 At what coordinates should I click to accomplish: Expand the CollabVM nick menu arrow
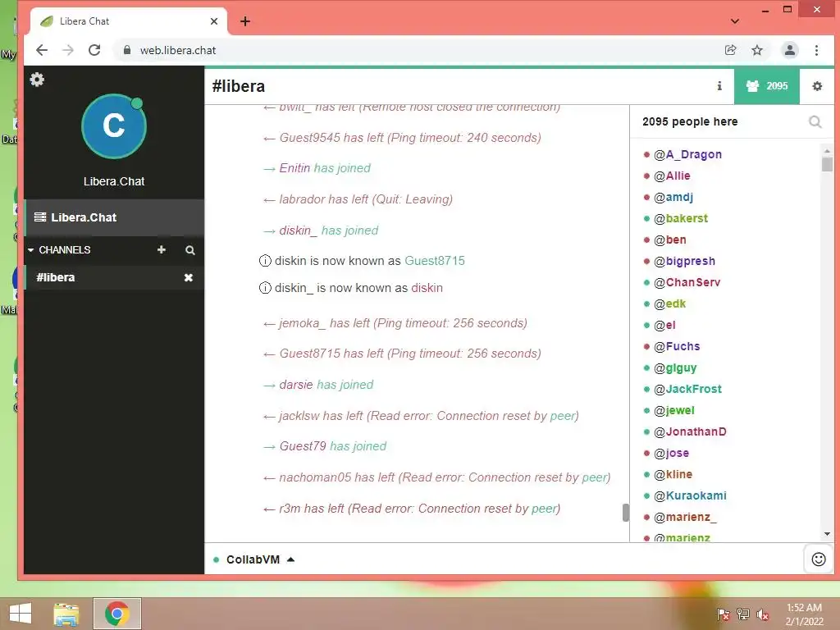[291, 559]
